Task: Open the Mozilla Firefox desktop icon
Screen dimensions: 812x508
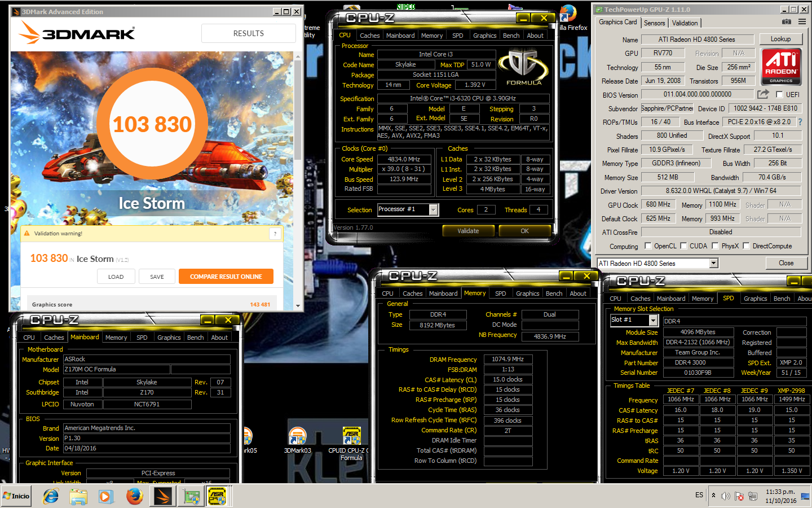Action: click(x=568, y=17)
